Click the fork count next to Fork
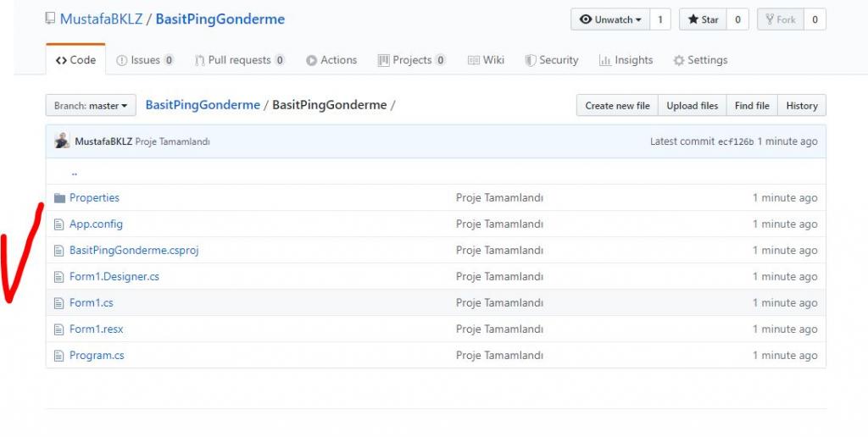Image resolution: width=868 pixels, height=437 pixels. [815, 19]
